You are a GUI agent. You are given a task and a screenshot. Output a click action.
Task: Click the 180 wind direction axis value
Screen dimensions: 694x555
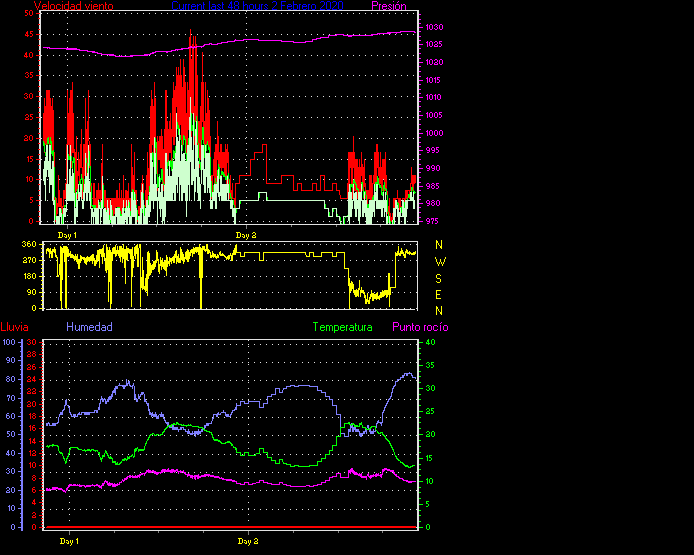29,276
